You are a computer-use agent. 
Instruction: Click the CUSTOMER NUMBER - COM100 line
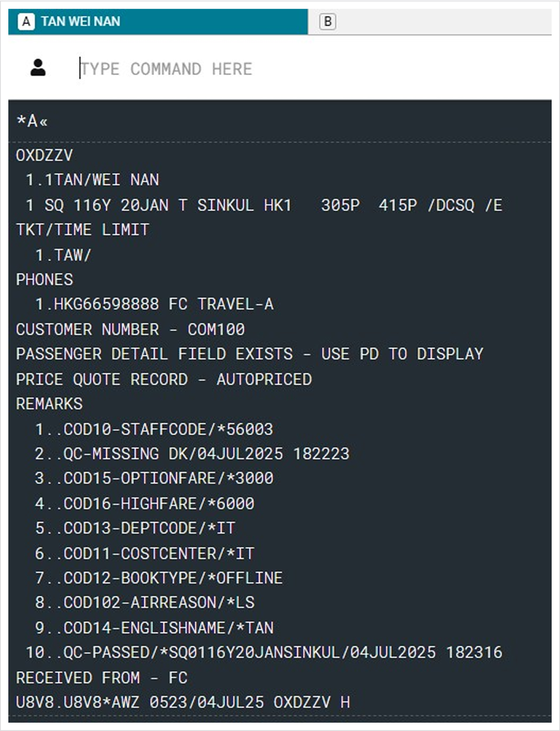130,329
